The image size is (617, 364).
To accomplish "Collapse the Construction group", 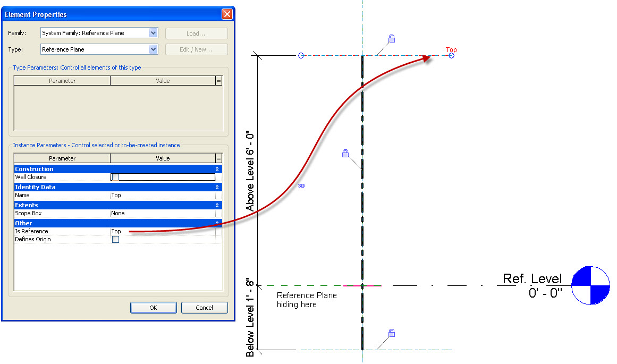I will click(217, 169).
